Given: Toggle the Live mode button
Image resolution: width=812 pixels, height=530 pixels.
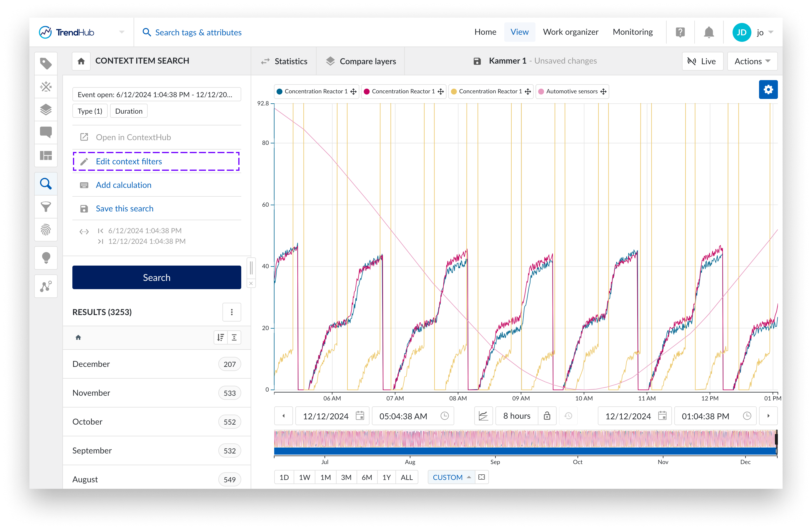Looking at the screenshot, I should coord(702,62).
